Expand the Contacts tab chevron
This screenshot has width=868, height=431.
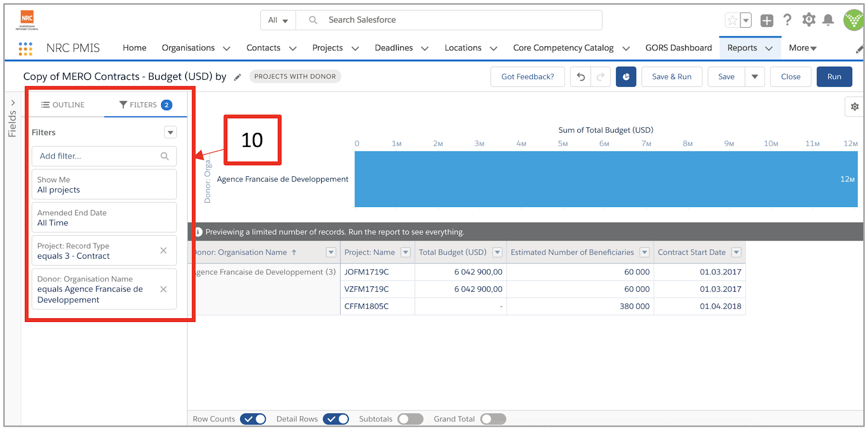293,48
